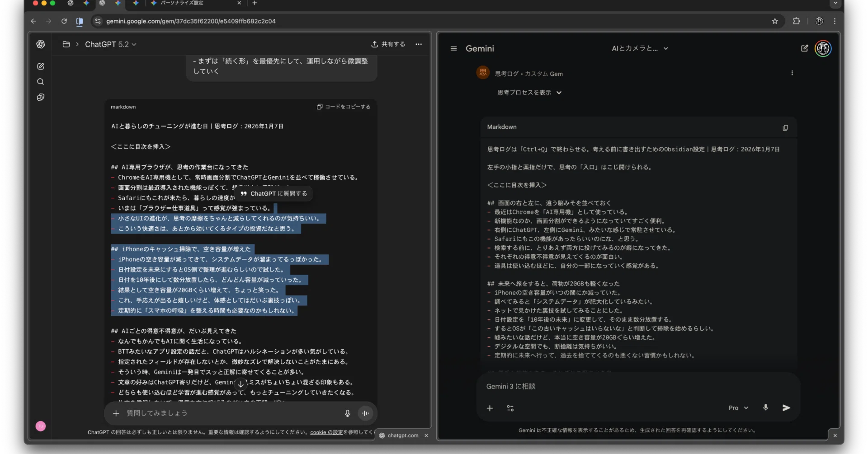Open the site information icon in address bar

coord(98,21)
